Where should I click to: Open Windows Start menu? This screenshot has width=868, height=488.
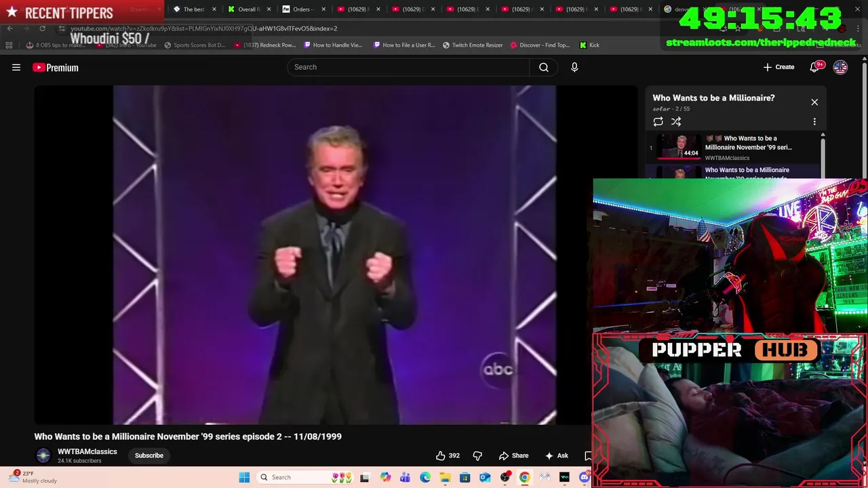pyautogui.click(x=244, y=477)
